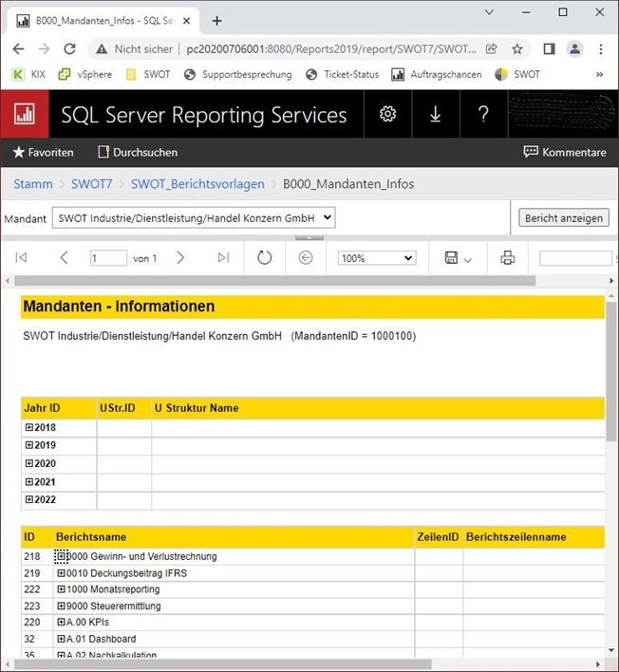Refresh the report with the refresh icon
Screen dimensions: 619x672
click(x=264, y=257)
